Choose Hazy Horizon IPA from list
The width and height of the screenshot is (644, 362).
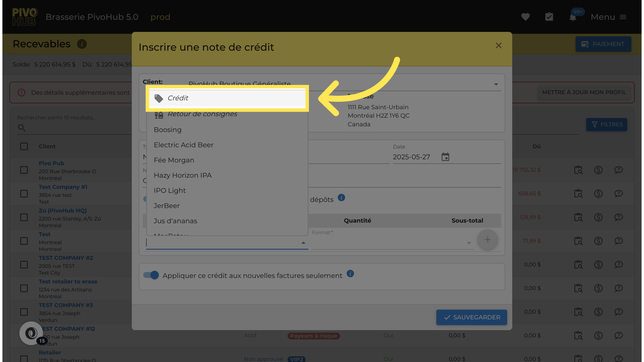182,175
